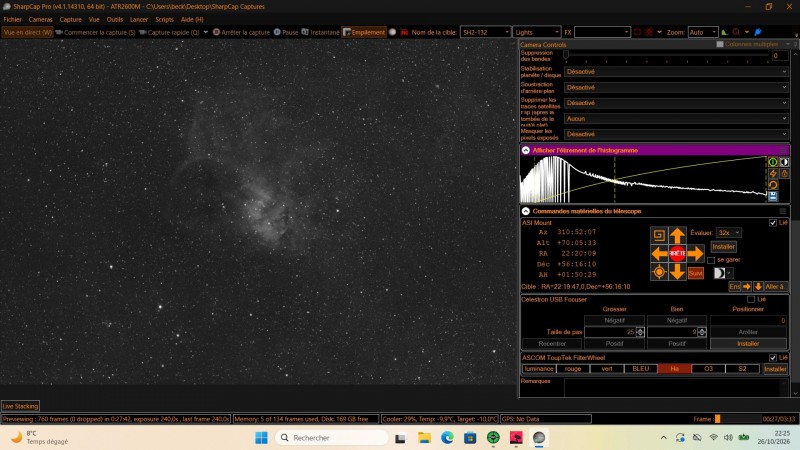This screenshot has width=800, height=450.
Task: Open Microsoft Store from the taskbar
Action: tap(470, 438)
